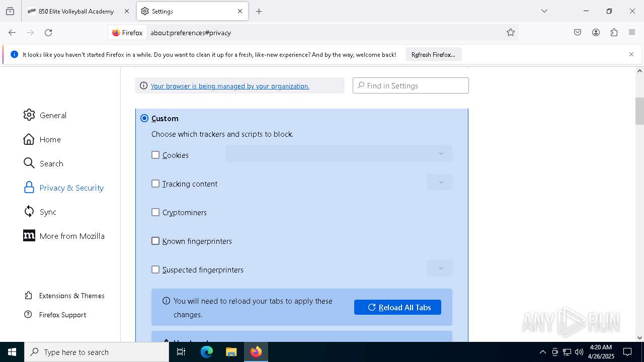Enable the Known fingerprinters checkbox

click(155, 241)
